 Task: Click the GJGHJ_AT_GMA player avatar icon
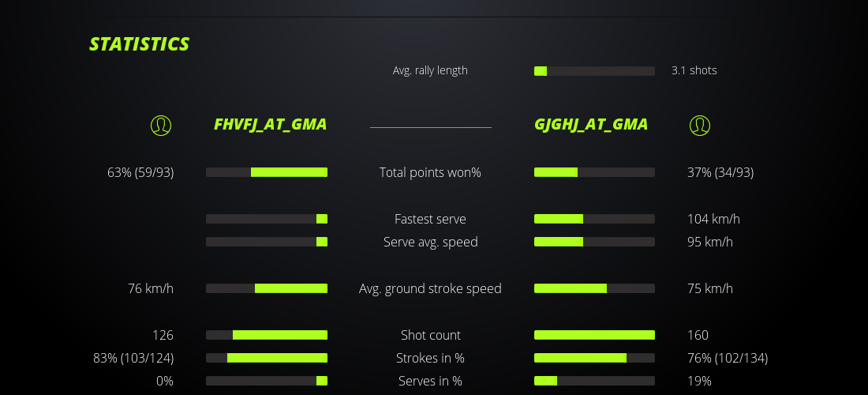pyautogui.click(x=700, y=125)
